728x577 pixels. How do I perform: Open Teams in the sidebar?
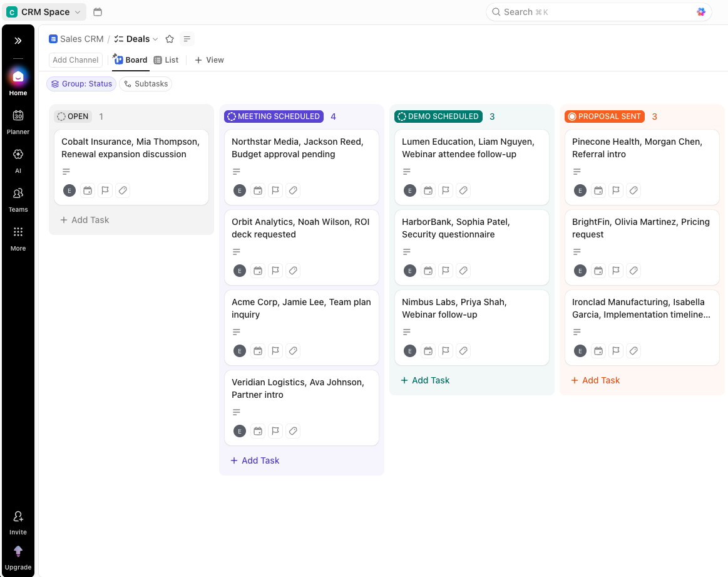pos(18,200)
